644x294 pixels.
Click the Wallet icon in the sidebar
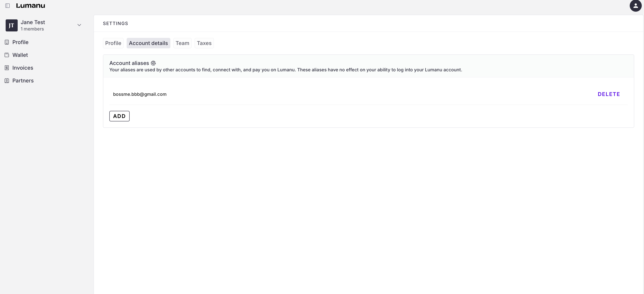point(7,55)
